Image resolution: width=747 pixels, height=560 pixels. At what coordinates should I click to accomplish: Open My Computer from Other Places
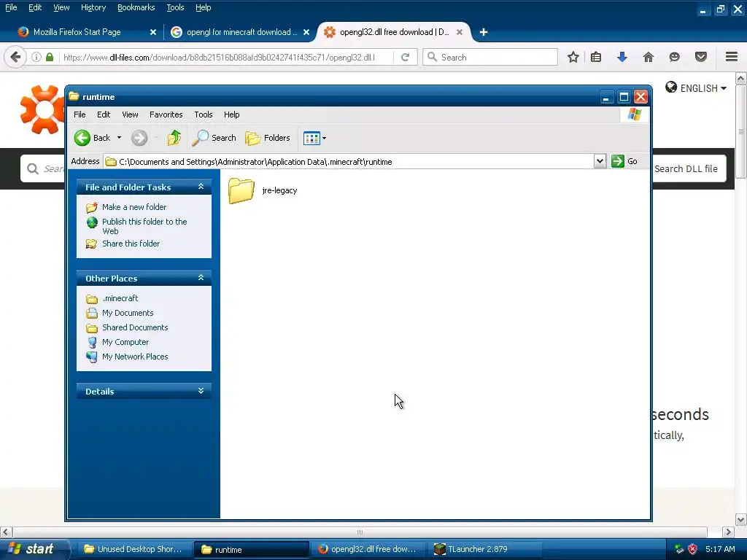pos(125,343)
